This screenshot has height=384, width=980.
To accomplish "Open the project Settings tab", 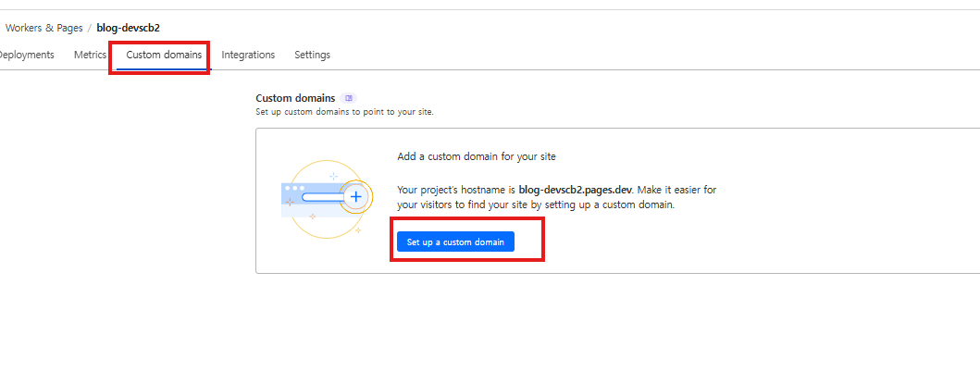I will [312, 55].
